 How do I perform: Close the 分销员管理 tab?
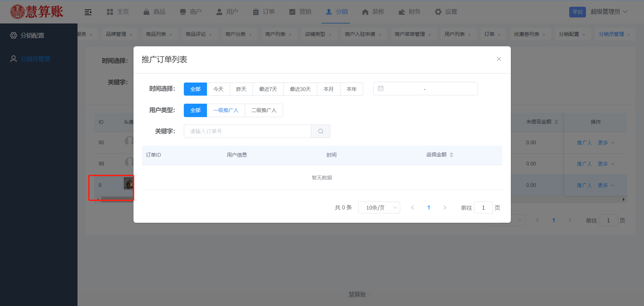click(x=629, y=35)
